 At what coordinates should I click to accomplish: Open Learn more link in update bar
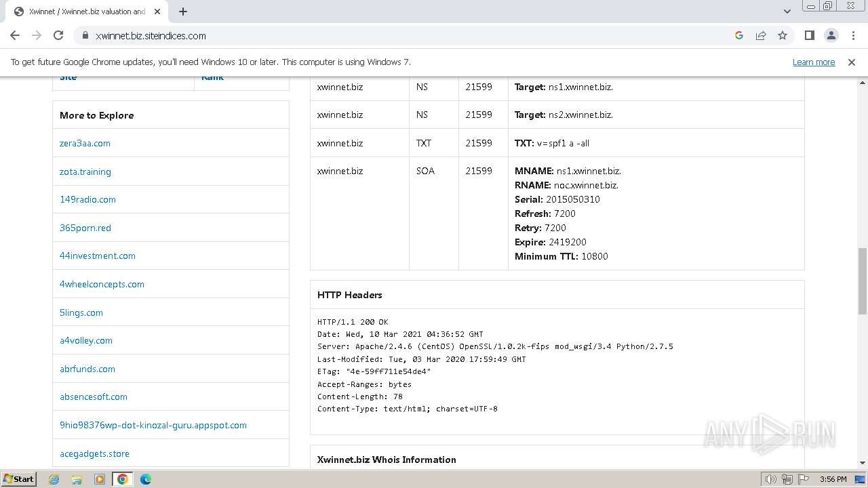click(814, 62)
